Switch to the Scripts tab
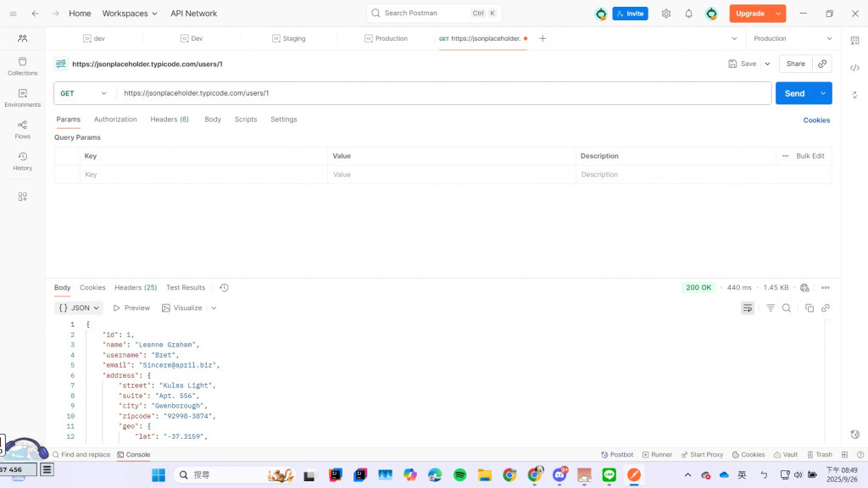 click(246, 119)
